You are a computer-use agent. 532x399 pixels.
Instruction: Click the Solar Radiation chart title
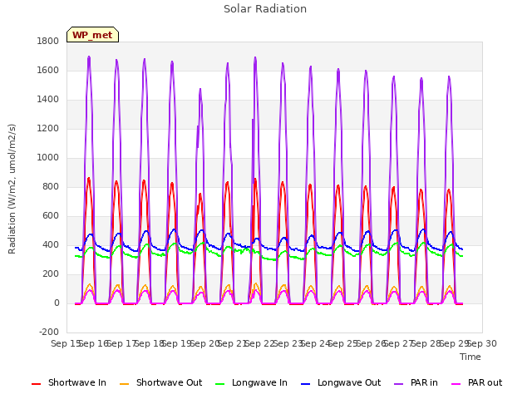coord(265,9)
